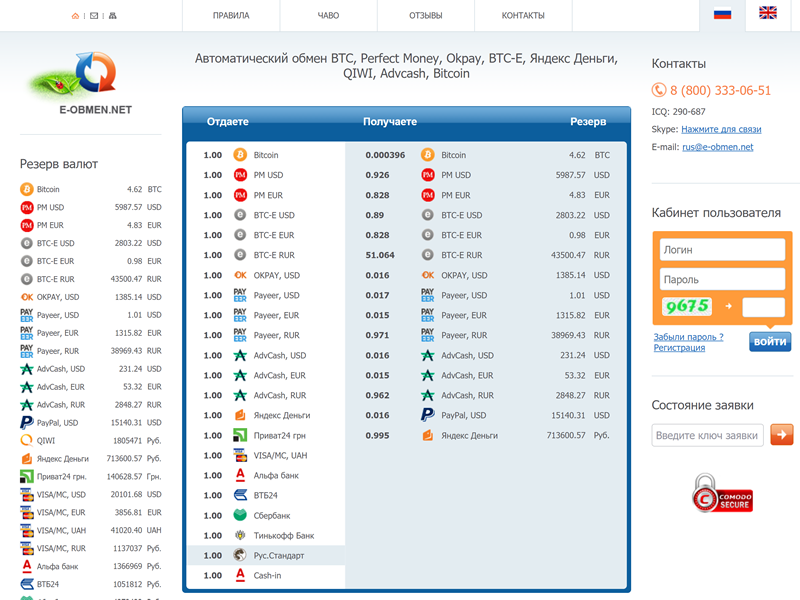This screenshot has height=600, width=800.
Task: Click the rate value 0.000396
Action: point(385,155)
